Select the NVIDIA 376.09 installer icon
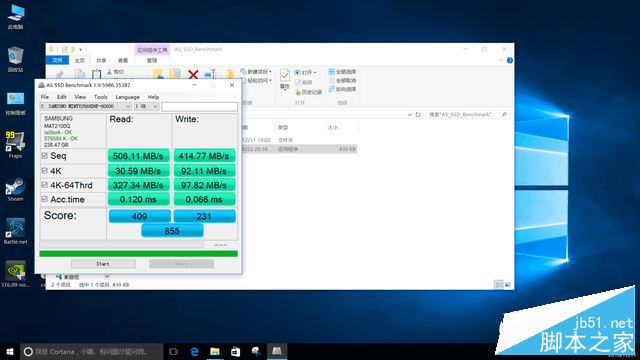This screenshot has height=360, width=640. tap(16, 274)
